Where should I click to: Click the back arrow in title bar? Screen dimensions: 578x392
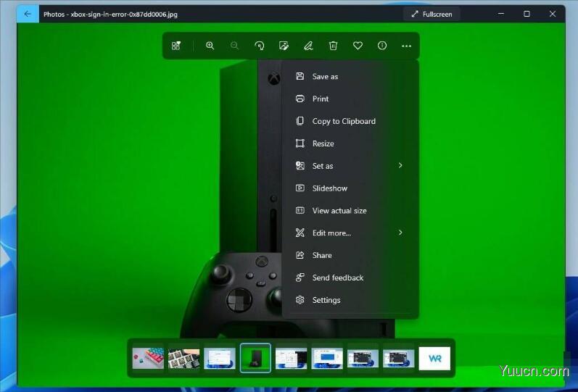tap(28, 14)
